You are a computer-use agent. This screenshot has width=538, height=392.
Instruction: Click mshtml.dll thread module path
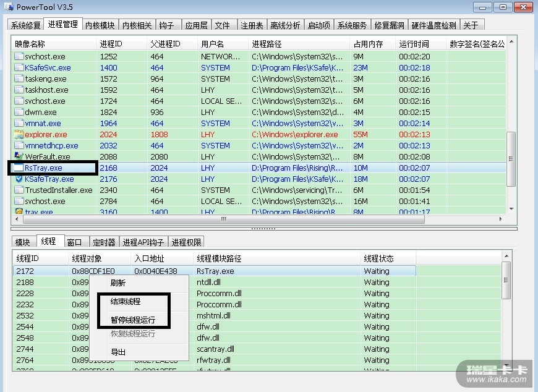pos(213,315)
